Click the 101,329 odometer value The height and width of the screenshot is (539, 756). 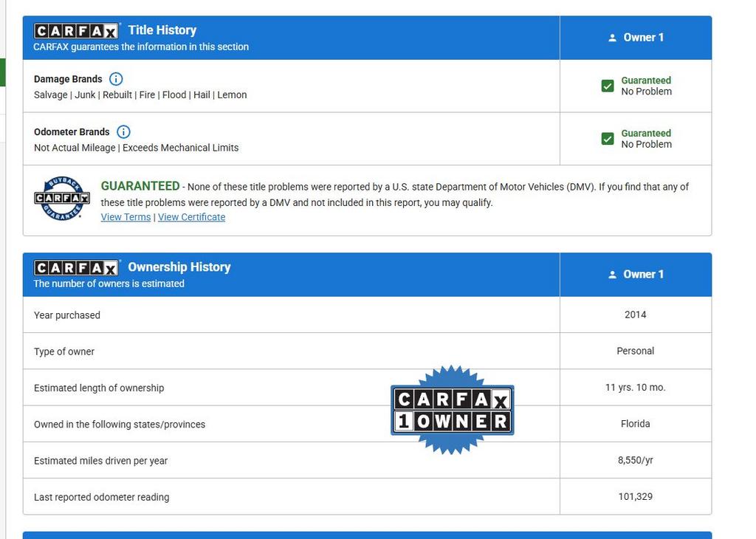(635, 497)
